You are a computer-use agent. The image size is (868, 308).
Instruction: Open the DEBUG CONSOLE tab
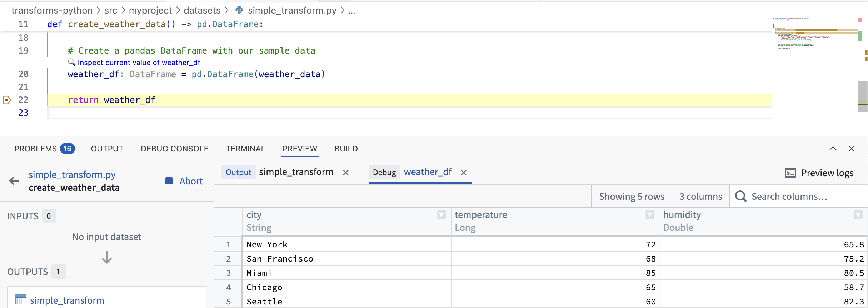(x=175, y=149)
